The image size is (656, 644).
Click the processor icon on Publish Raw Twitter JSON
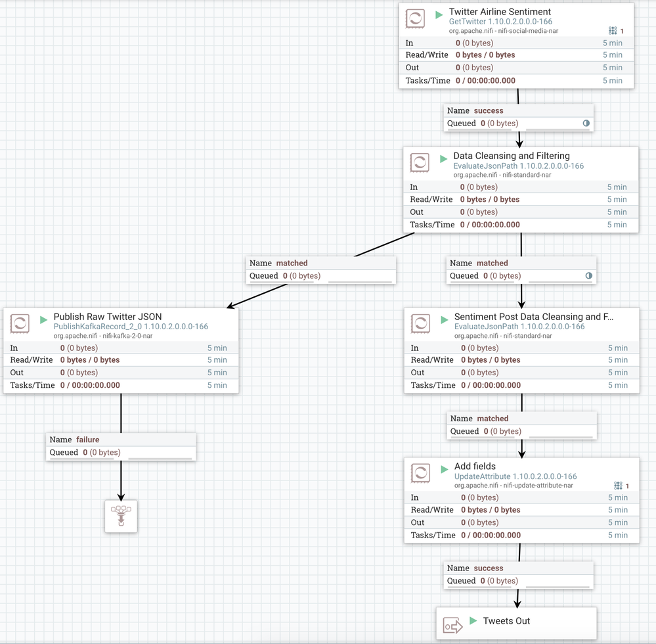click(x=19, y=323)
